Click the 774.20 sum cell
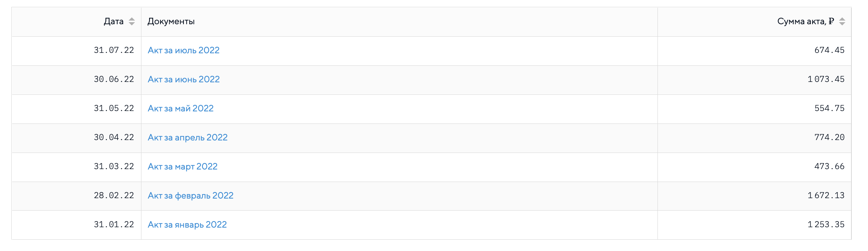Viewport: 868px width, 251px height. [x=829, y=138]
